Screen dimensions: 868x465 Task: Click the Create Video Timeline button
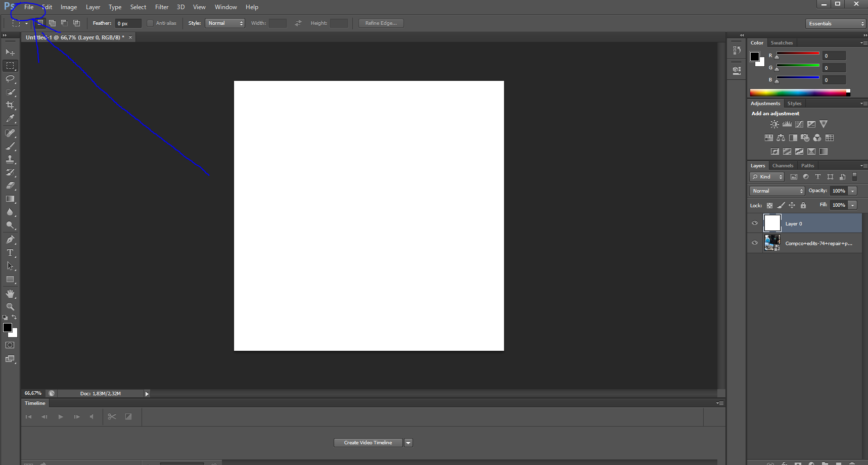click(x=368, y=443)
